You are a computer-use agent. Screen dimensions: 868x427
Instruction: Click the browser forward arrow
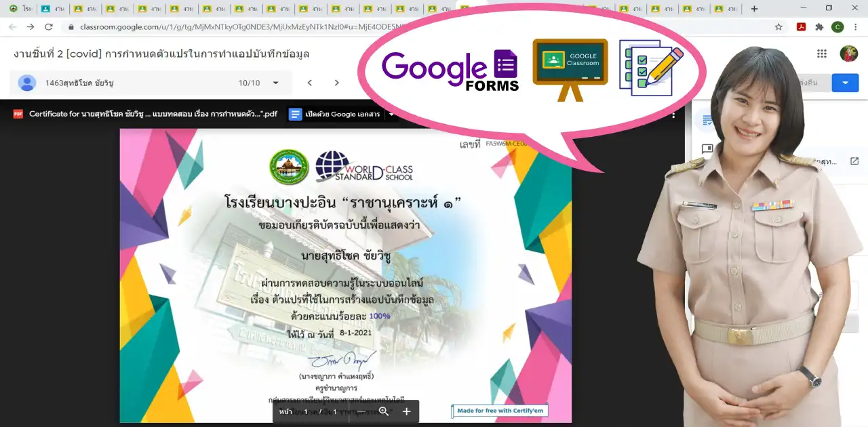pos(30,27)
